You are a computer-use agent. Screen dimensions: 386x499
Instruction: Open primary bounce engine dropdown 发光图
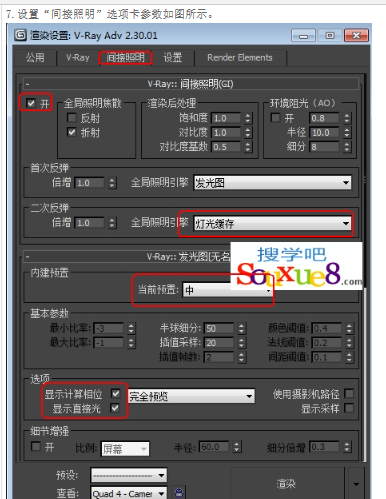point(272,183)
